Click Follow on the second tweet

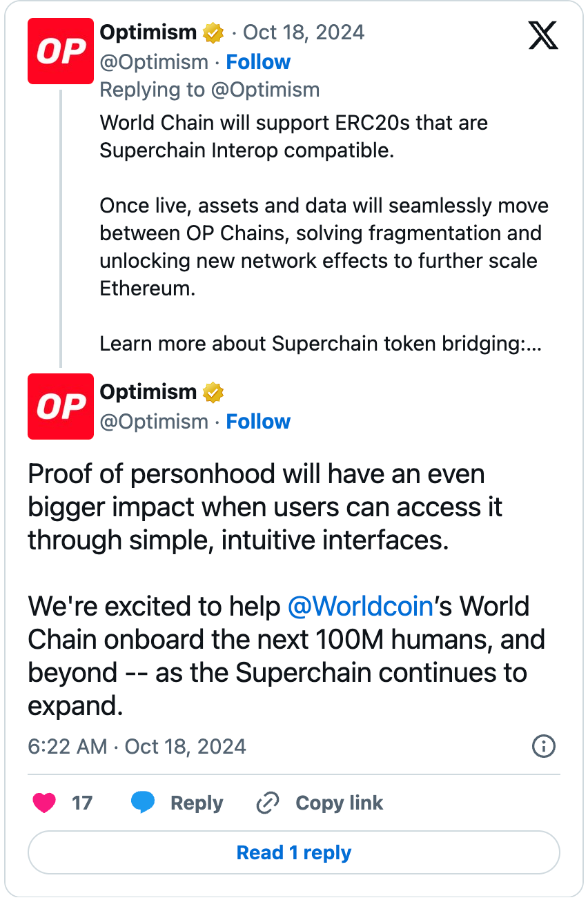click(x=258, y=421)
